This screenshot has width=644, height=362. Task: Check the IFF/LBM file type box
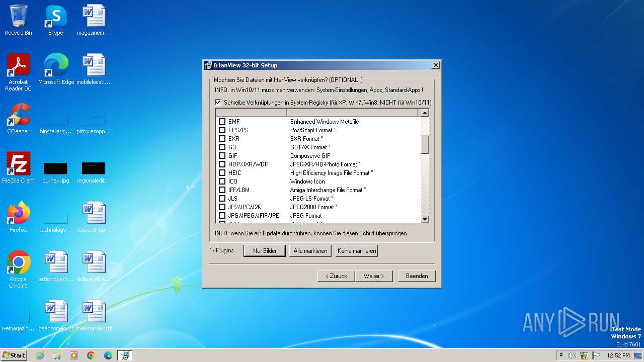click(x=222, y=190)
